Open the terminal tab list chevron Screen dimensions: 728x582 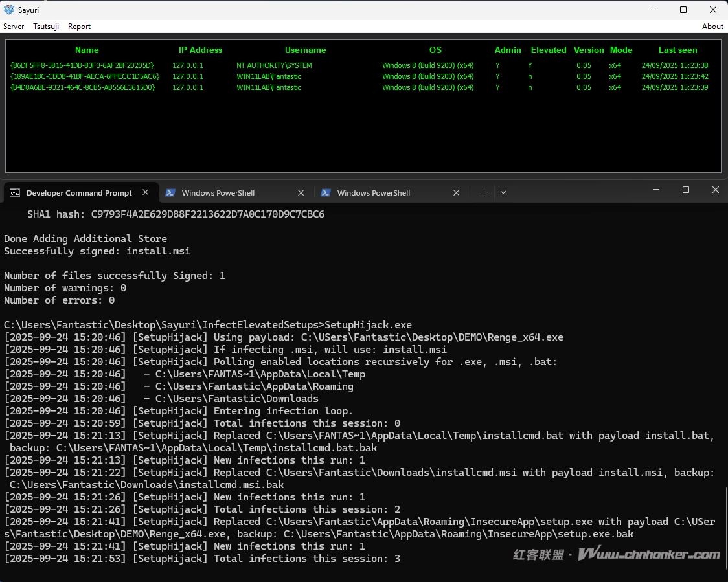pos(503,192)
